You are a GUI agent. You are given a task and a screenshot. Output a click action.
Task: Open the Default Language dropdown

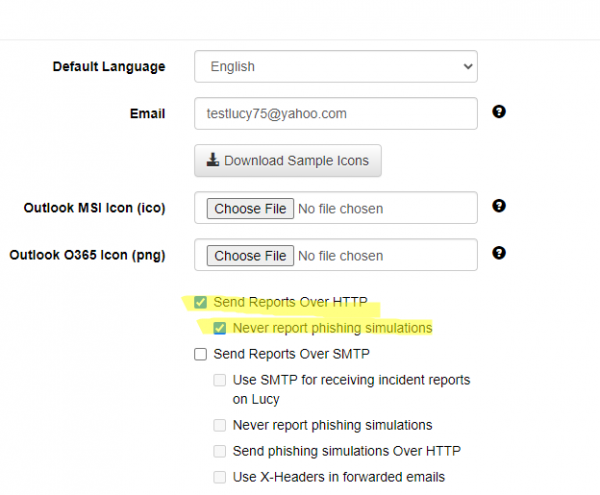point(336,67)
